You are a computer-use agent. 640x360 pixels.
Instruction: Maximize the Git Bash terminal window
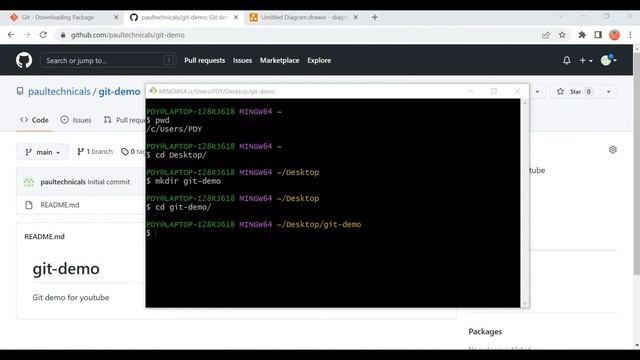tap(494, 91)
